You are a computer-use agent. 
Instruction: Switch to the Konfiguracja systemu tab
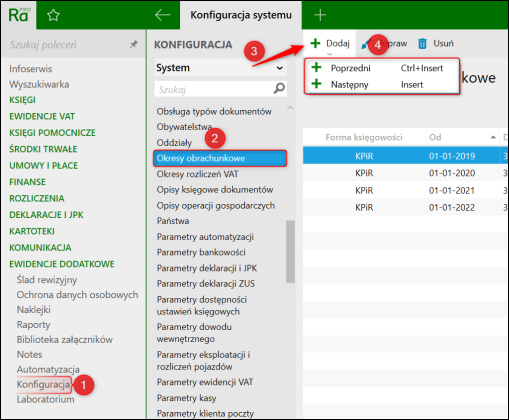(241, 15)
